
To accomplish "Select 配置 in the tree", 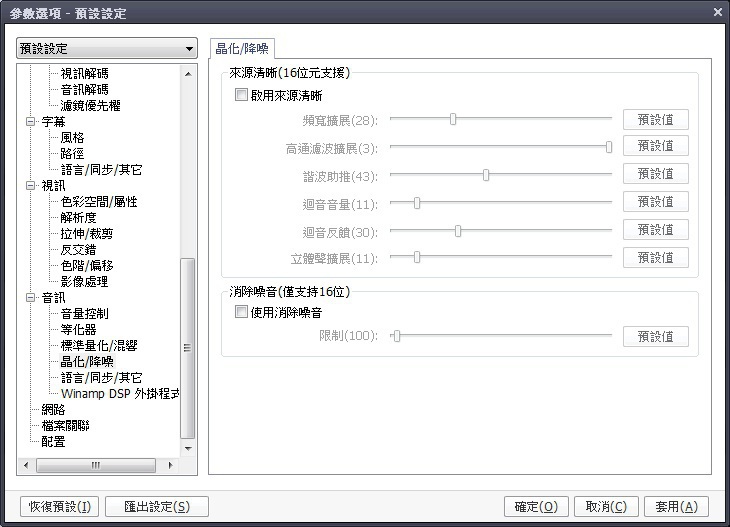I will 53,441.
